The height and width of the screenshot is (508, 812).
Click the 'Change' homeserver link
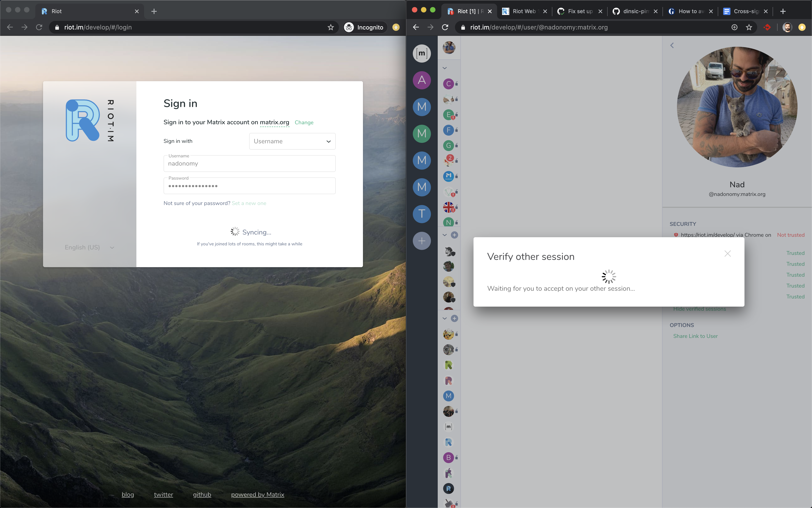point(304,123)
